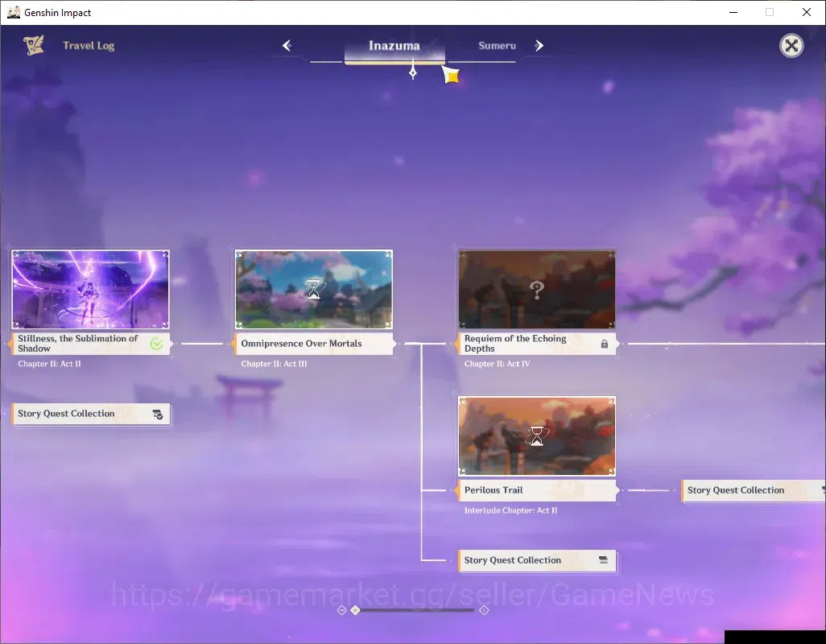Click hourglass icon on Perilous Trail image
Viewport: 826px width, 644px height.
[537, 436]
